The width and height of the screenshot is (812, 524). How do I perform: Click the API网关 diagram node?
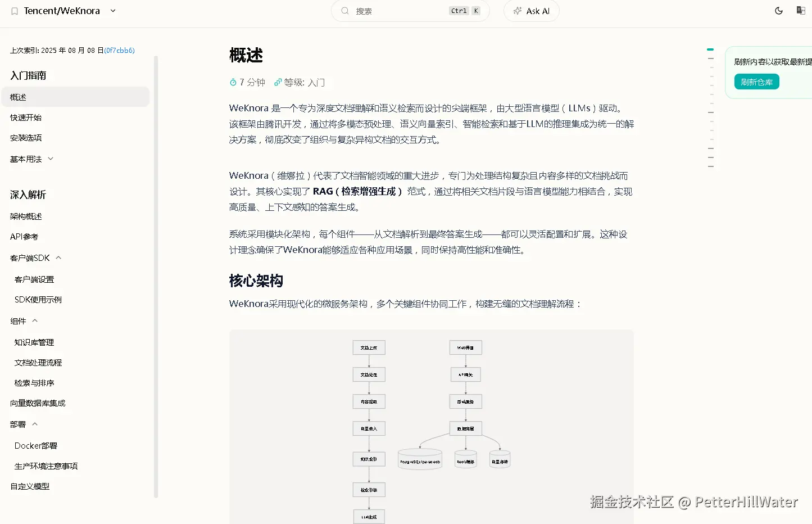click(x=466, y=374)
